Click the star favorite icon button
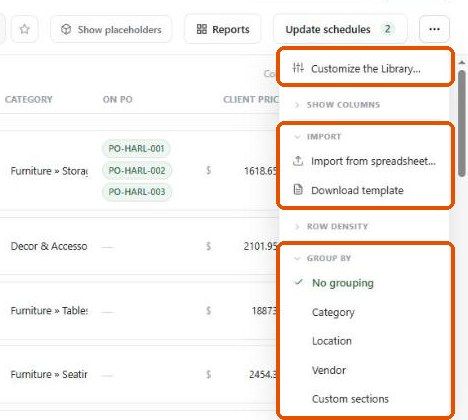 pos(24,29)
